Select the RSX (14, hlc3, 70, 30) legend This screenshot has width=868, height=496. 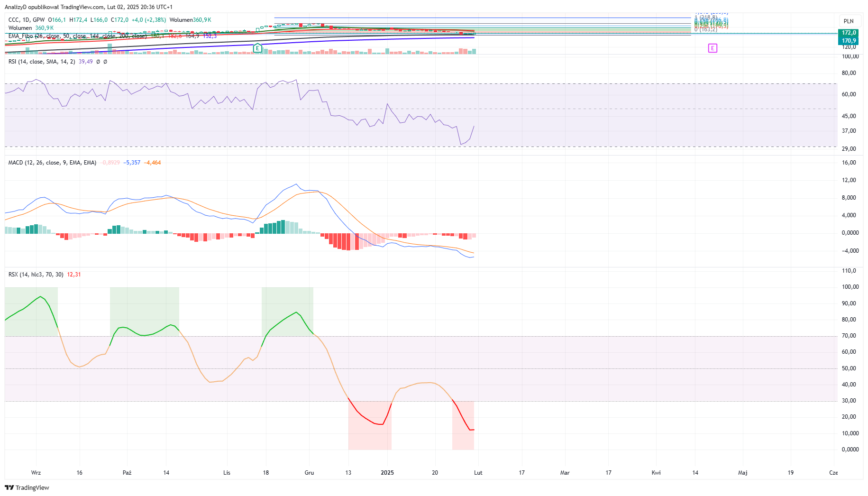pyautogui.click(x=36, y=275)
